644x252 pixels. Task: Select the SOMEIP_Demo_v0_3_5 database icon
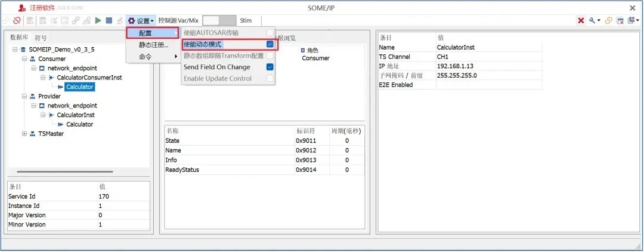pyautogui.click(x=23, y=50)
